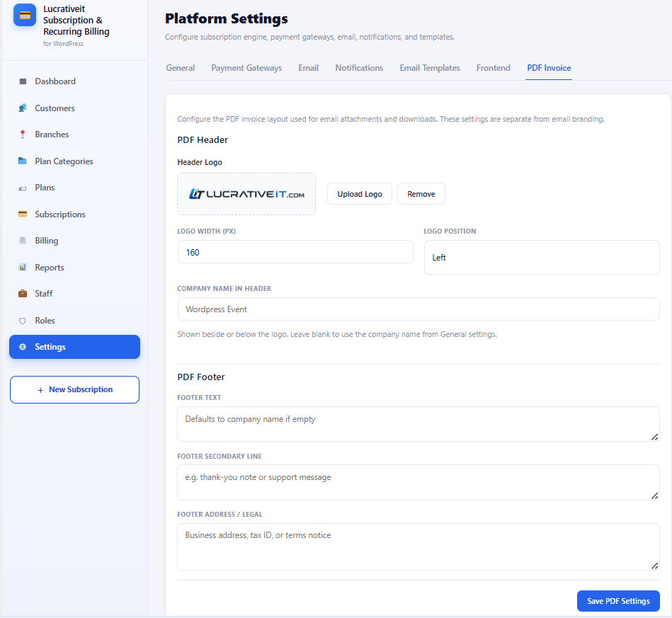Open the Branches sidebar item
The image size is (672, 618).
click(74, 135)
